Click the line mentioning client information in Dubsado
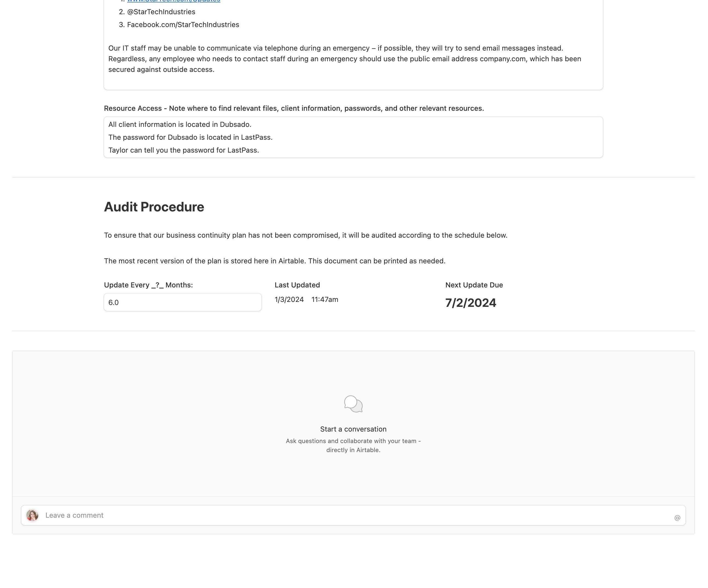 180,124
